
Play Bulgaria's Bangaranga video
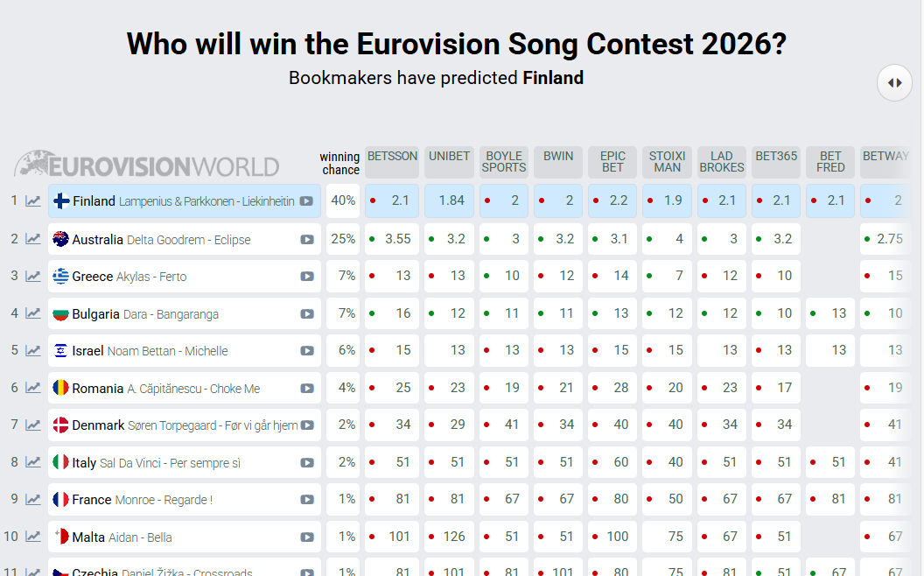(x=307, y=314)
